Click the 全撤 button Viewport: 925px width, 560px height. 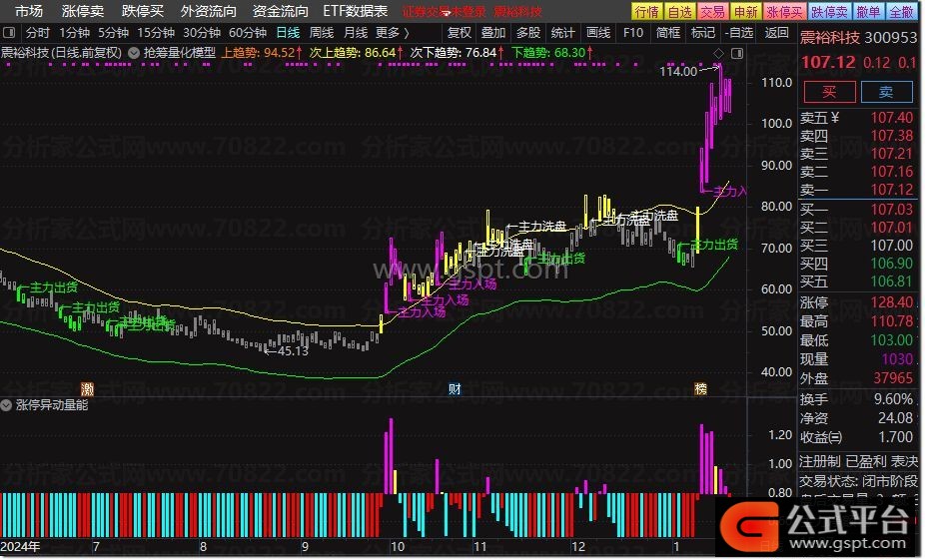pyautogui.click(x=901, y=12)
